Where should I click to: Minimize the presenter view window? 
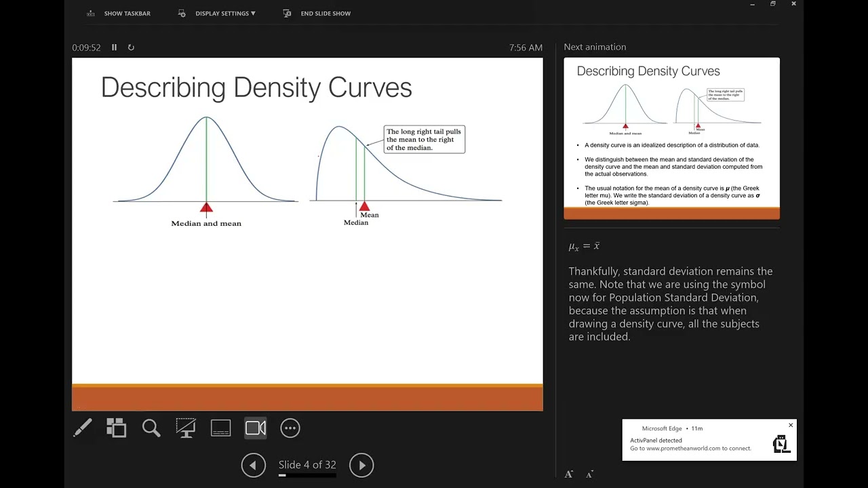click(x=752, y=4)
